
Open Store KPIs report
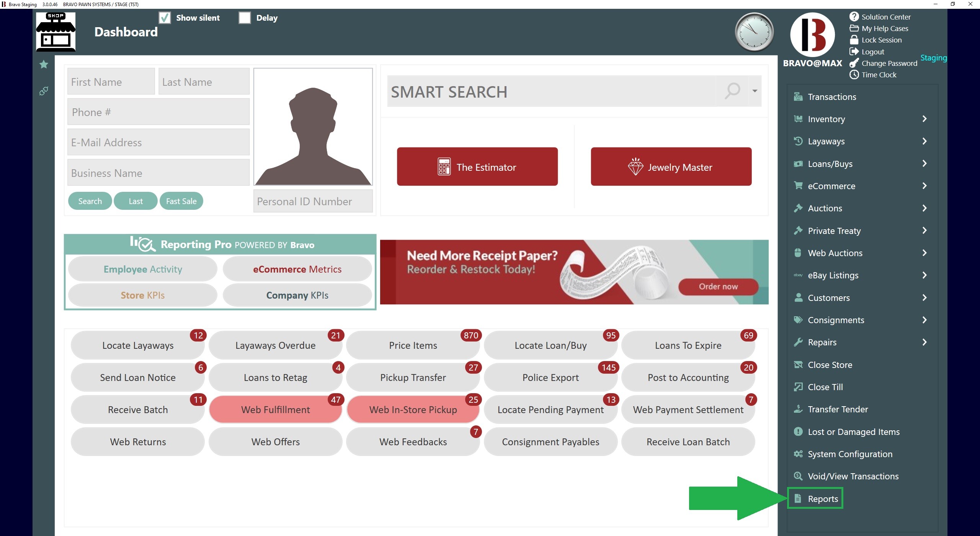tap(143, 295)
